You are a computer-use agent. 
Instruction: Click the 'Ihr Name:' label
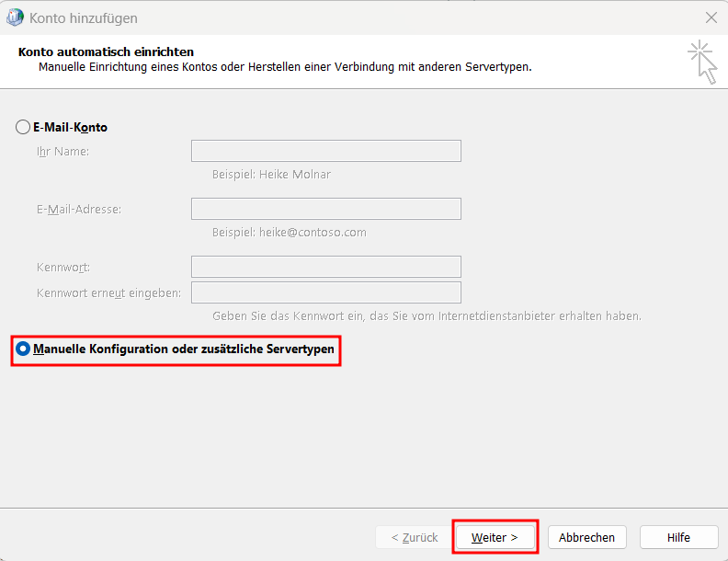63,151
